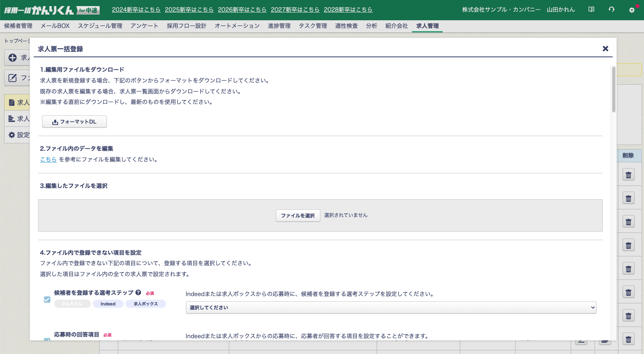
Task: Uncheck the 候補者を登録する選考ステップ checkbox
Action: pos(47,300)
